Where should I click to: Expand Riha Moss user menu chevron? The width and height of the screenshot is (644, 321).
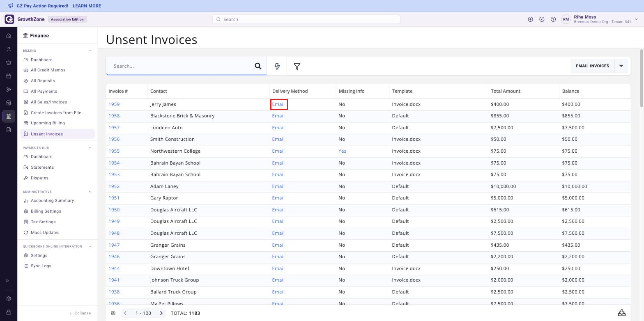pyautogui.click(x=636, y=19)
